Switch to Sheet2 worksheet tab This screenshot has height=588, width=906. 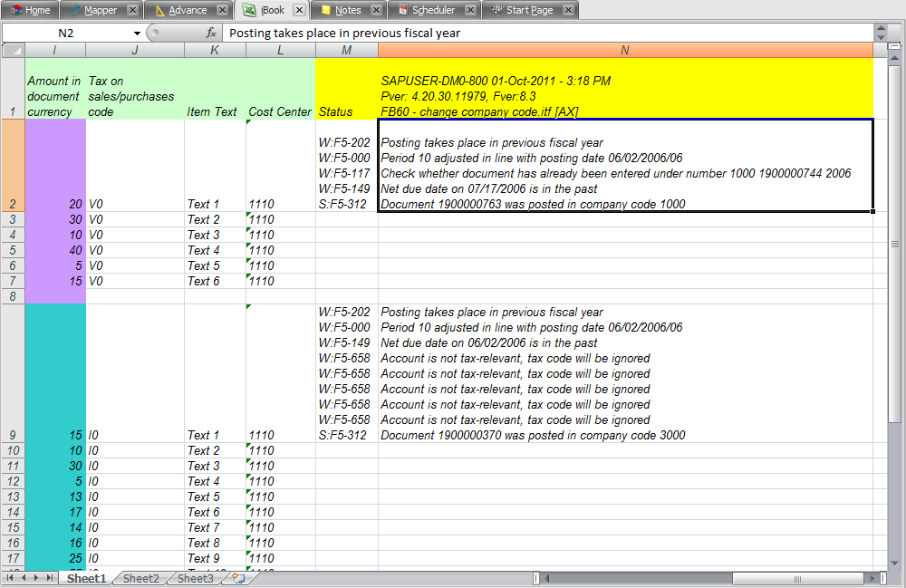click(141, 578)
